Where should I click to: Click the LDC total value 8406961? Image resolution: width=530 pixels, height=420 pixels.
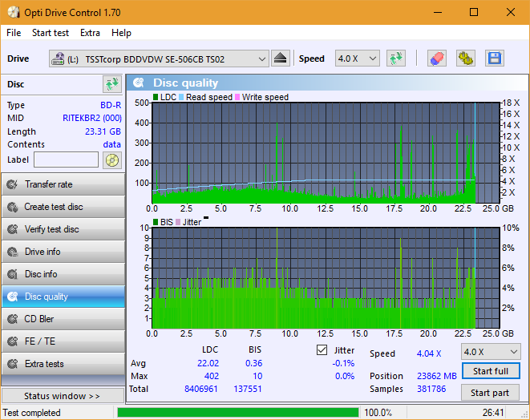tap(200, 389)
